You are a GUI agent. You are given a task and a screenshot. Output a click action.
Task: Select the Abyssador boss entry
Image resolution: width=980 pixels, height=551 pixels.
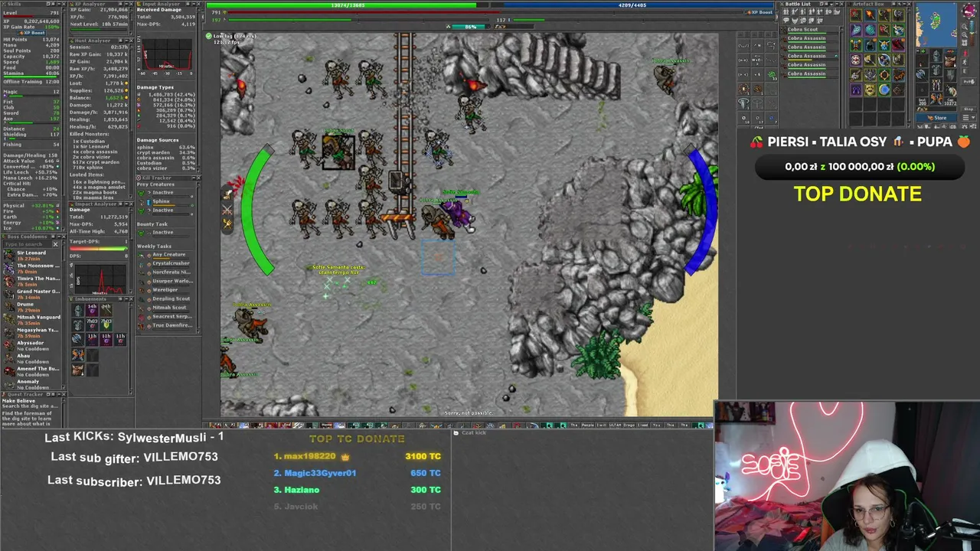[31, 346]
